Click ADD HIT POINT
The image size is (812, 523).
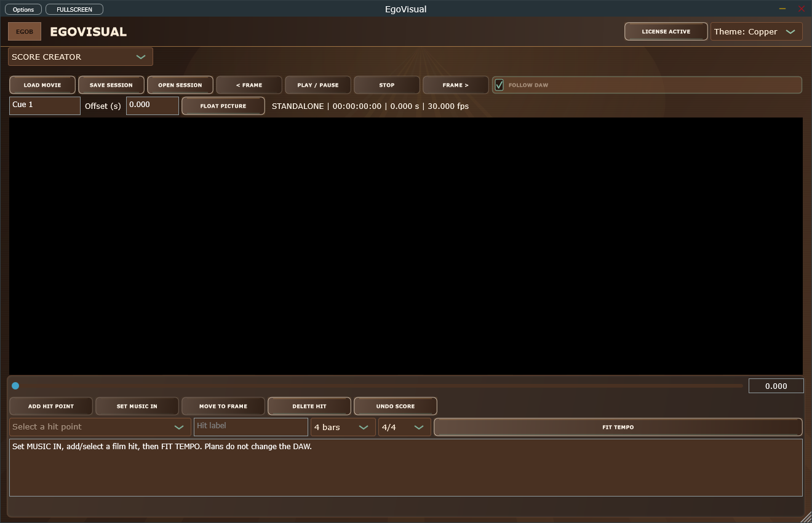pos(51,406)
